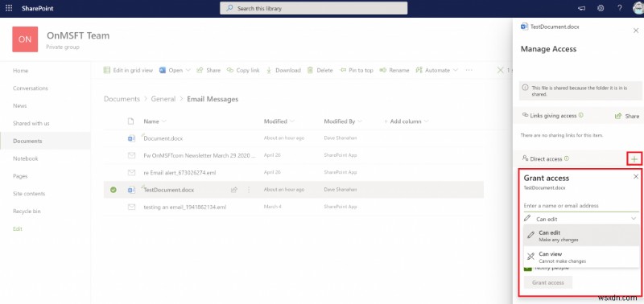
Task: Clear selection with the command bar X
Action: click(500, 70)
